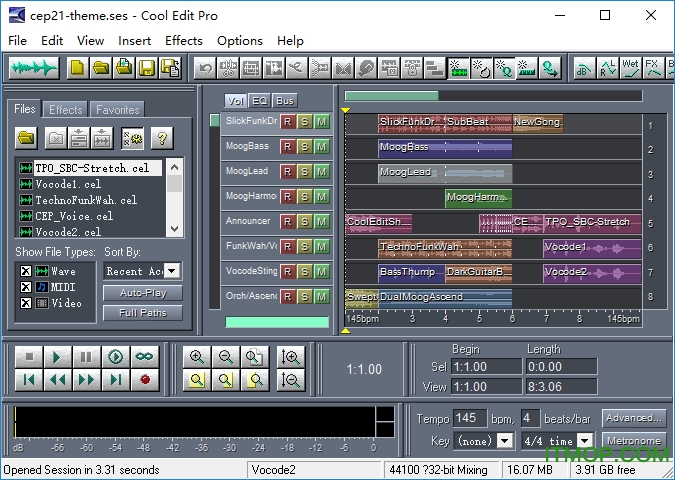Click the Advanced... button
Image resolution: width=675 pixels, height=480 pixels.
(633, 418)
